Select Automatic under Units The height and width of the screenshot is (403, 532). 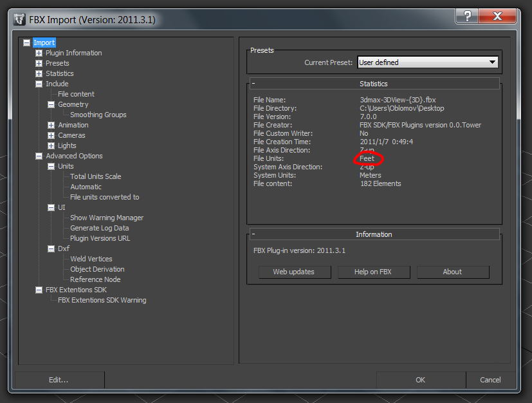[x=86, y=187]
